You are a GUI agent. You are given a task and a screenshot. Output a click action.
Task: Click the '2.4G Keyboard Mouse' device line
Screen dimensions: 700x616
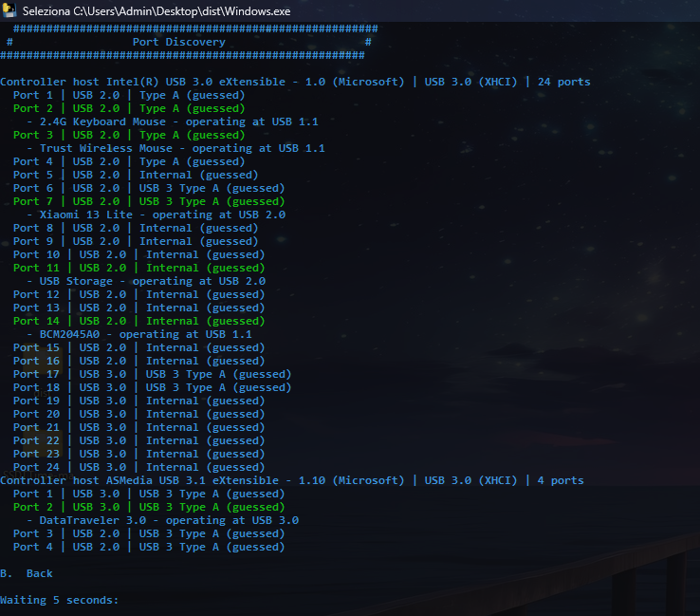(x=173, y=121)
